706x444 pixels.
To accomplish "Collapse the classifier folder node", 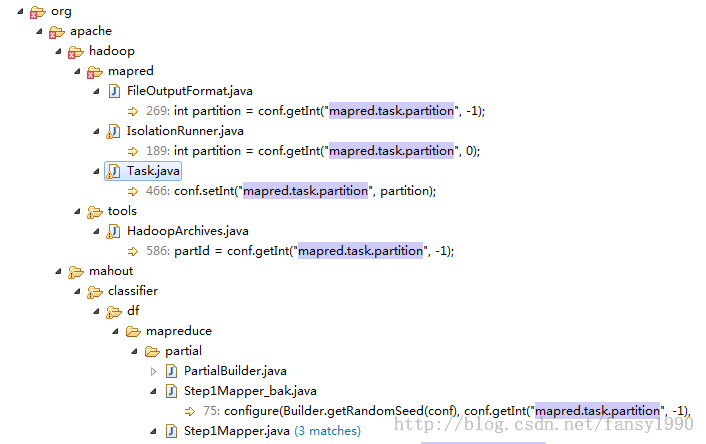I will [78, 291].
